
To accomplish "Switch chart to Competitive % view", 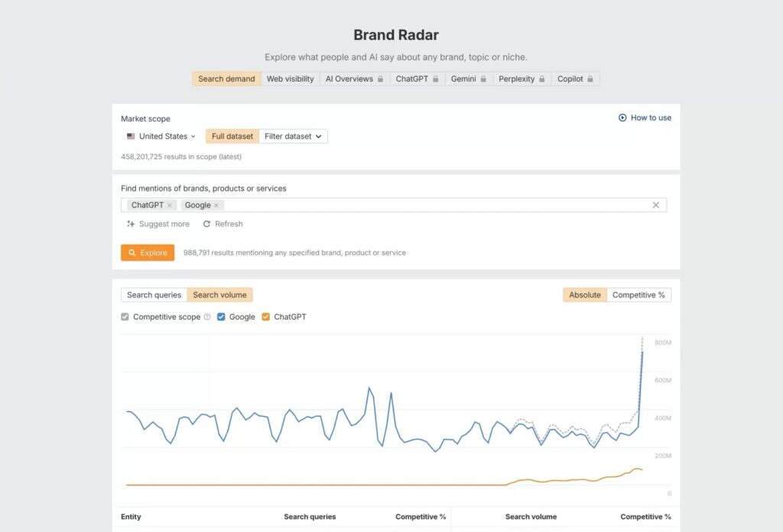I will (x=638, y=295).
